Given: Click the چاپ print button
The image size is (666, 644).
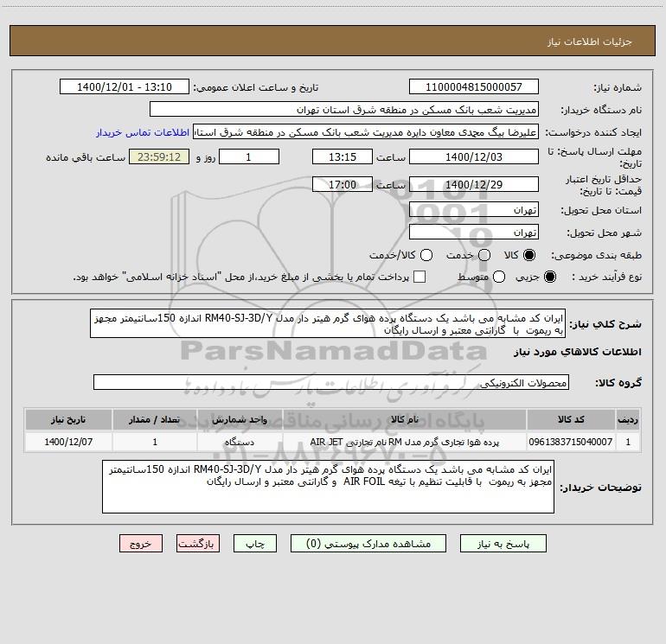Looking at the screenshot, I should pos(255,544).
